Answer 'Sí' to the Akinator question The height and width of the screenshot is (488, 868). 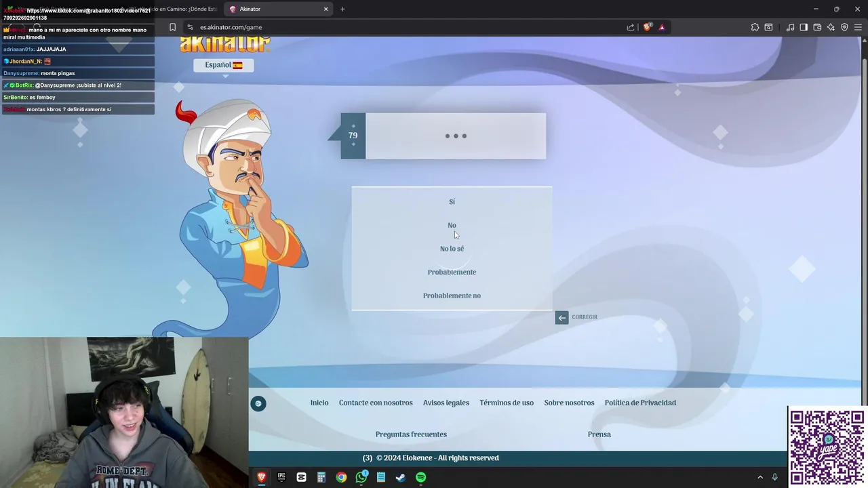click(x=452, y=202)
